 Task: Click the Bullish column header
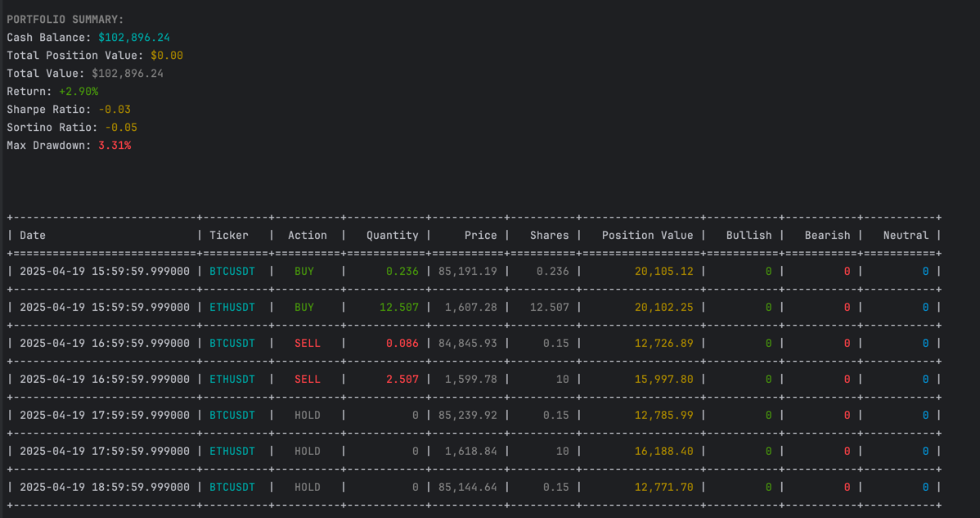[748, 235]
